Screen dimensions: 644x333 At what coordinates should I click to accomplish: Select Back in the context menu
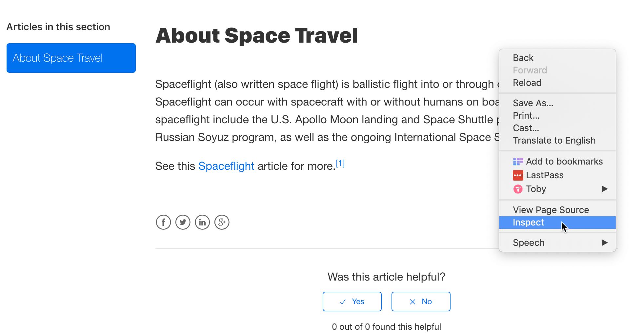pos(523,58)
